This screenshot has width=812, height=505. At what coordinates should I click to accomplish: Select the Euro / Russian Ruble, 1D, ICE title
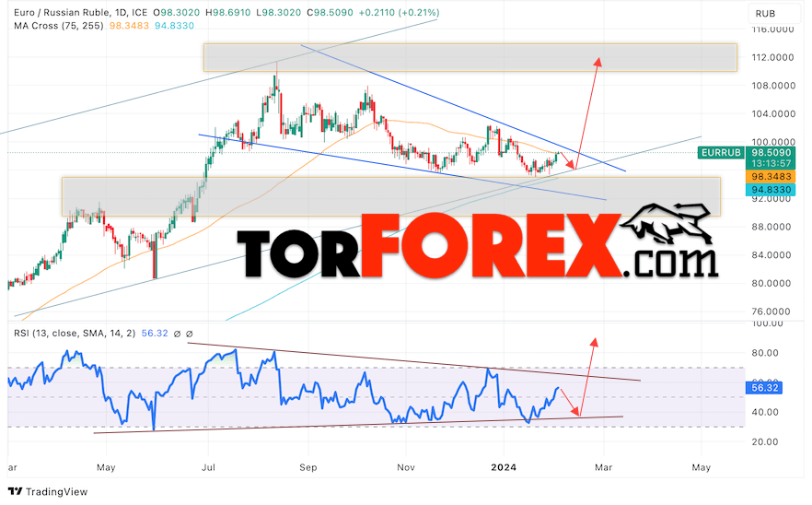click(x=80, y=12)
